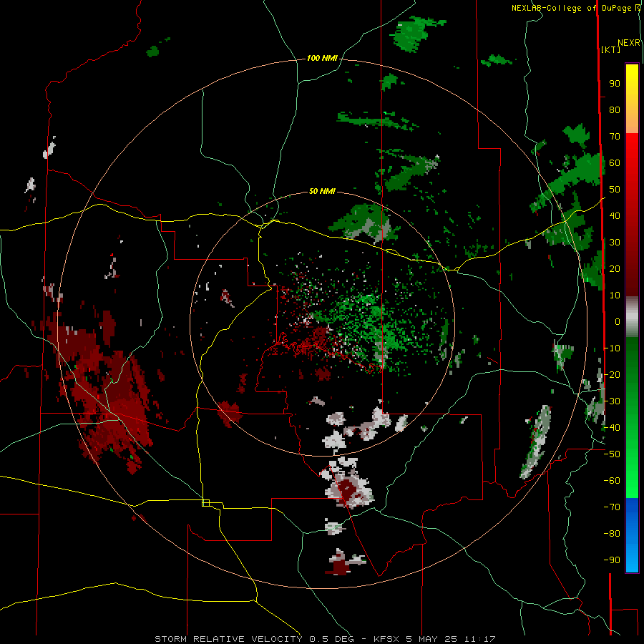Viewport: 644px width, 644px height.
Task: Select the -10 knot label on color scale
Action: pos(612,348)
